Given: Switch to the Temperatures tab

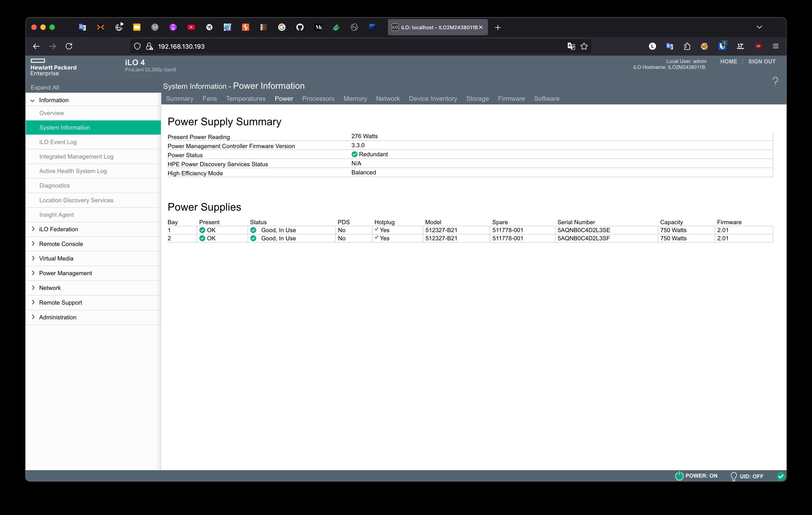Looking at the screenshot, I should [246, 99].
